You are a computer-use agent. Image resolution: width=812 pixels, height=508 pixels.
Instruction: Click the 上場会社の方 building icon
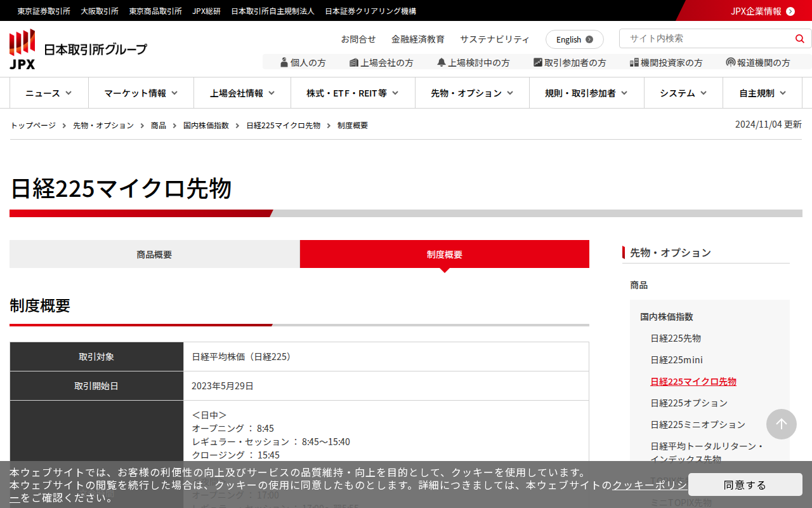coord(354,62)
